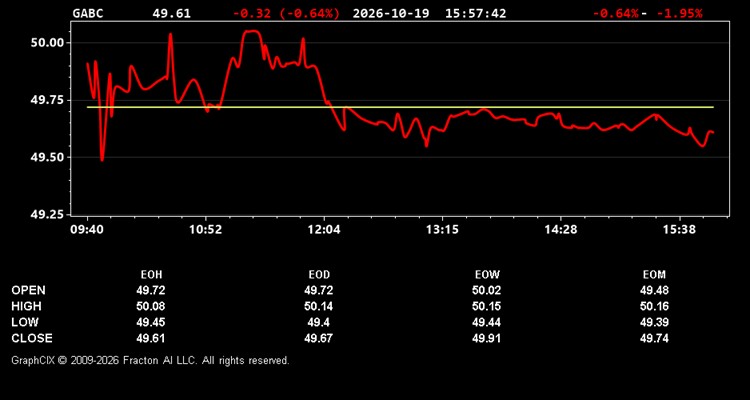Click the yellow horizontal reference line
750x400 pixels.
(x=400, y=107)
